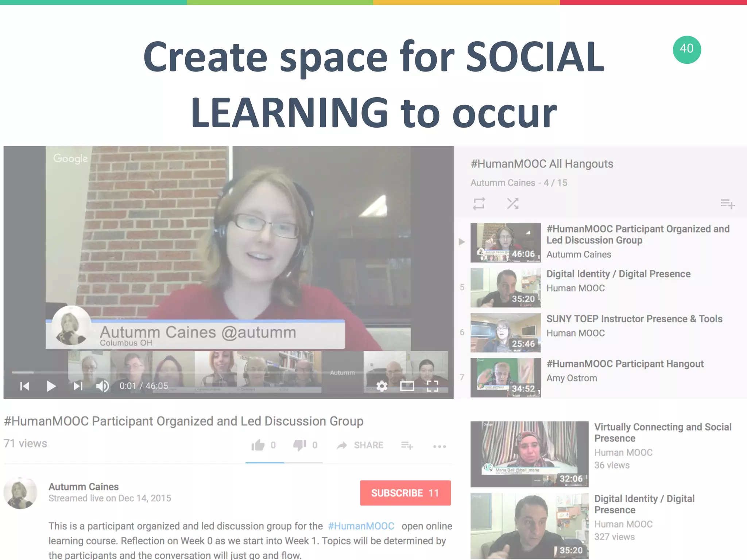Click the Google watermark in video
Screen dimensions: 747x560
[x=70, y=159]
